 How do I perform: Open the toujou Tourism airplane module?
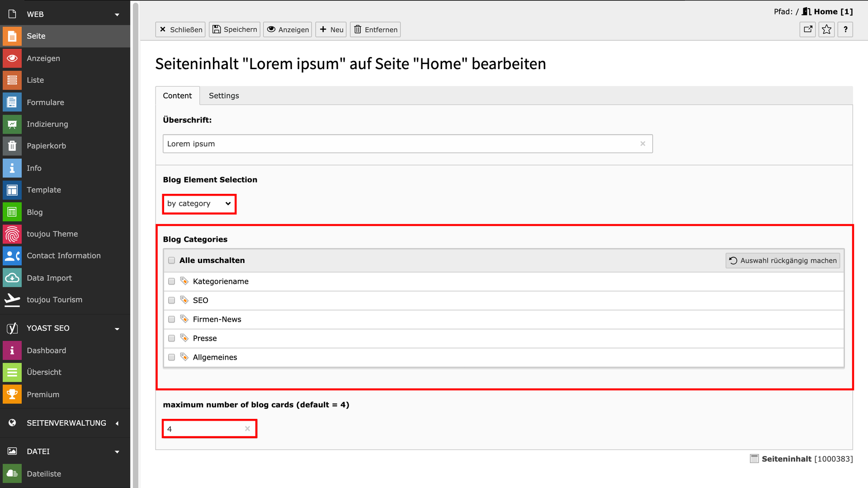pyautogui.click(x=12, y=300)
